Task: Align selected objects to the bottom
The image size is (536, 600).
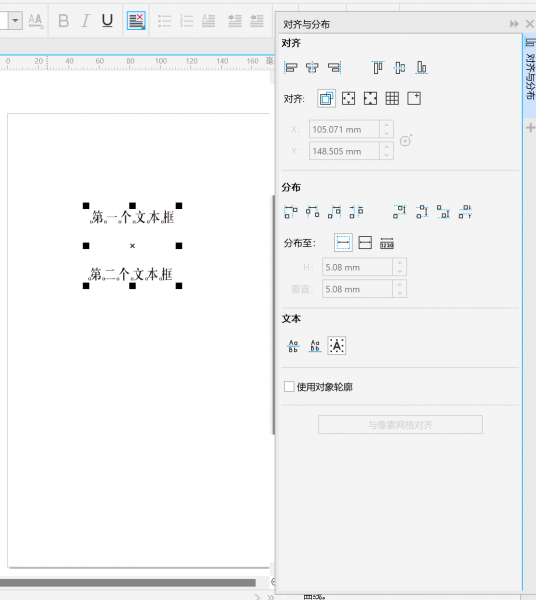Action: [x=421, y=68]
